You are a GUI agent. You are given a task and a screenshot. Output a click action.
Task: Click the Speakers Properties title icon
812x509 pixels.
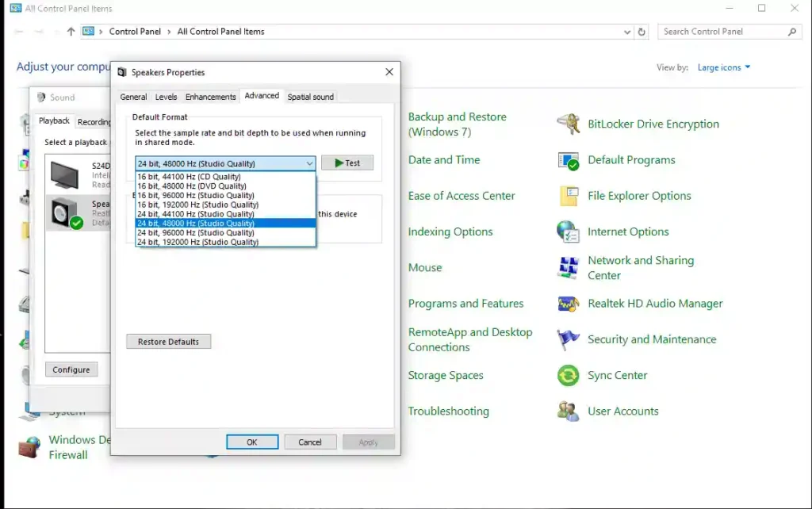tap(121, 72)
